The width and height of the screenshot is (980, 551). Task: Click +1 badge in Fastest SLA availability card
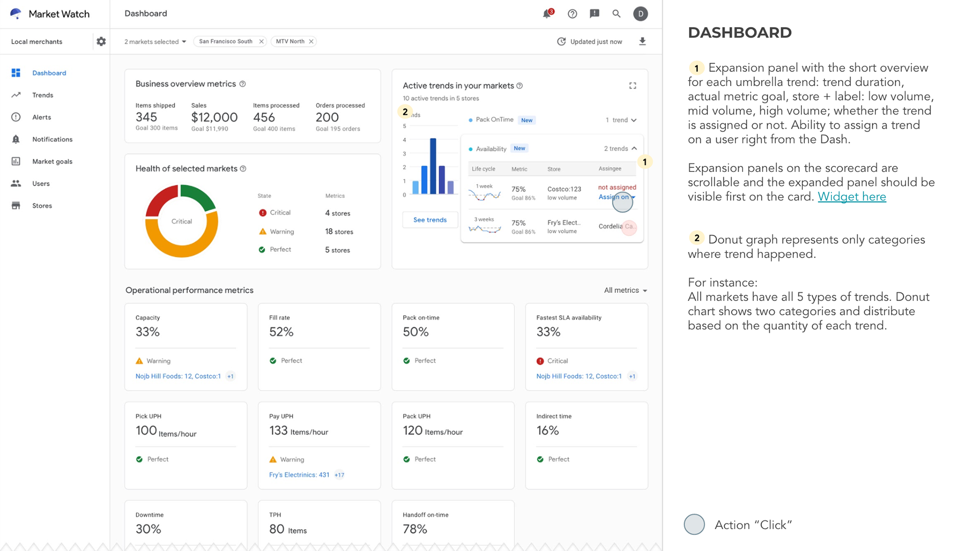point(632,377)
